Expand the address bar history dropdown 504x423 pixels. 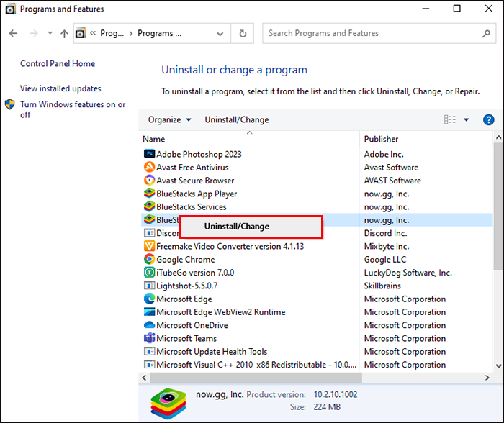coord(220,33)
